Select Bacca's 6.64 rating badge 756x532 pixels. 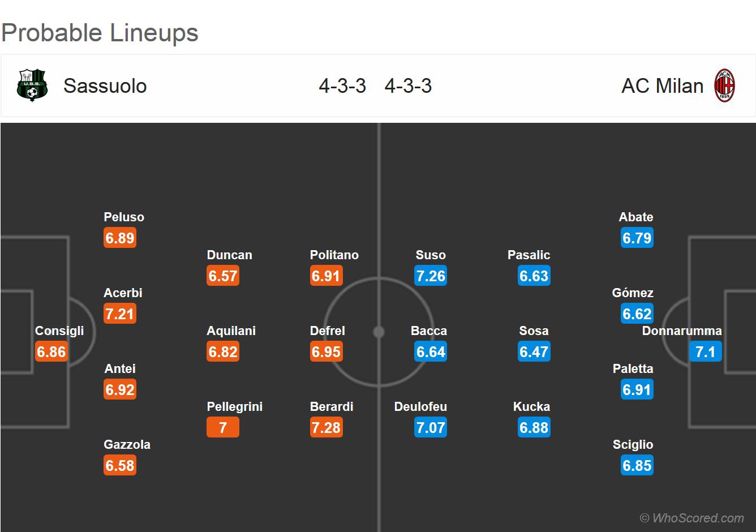pyautogui.click(x=431, y=351)
